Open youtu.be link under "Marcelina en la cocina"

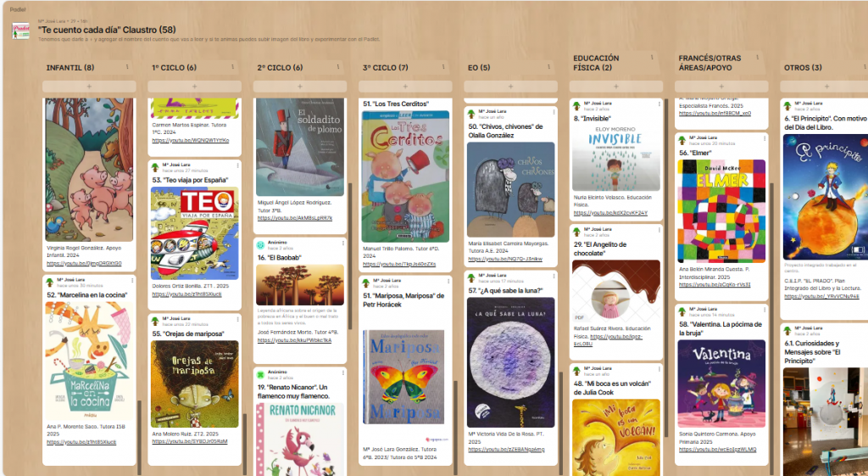coord(81,442)
